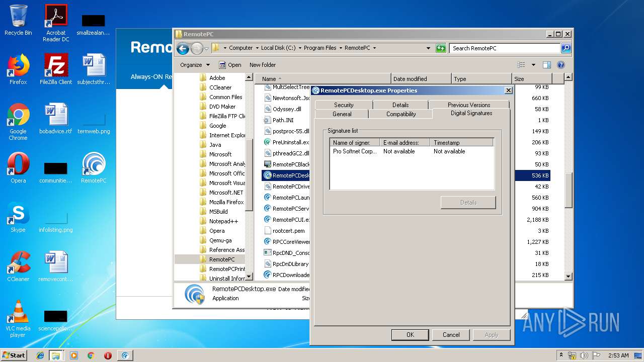Open recent pages dropdown arrow
The image size is (644, 362).
tap(206, 49)
